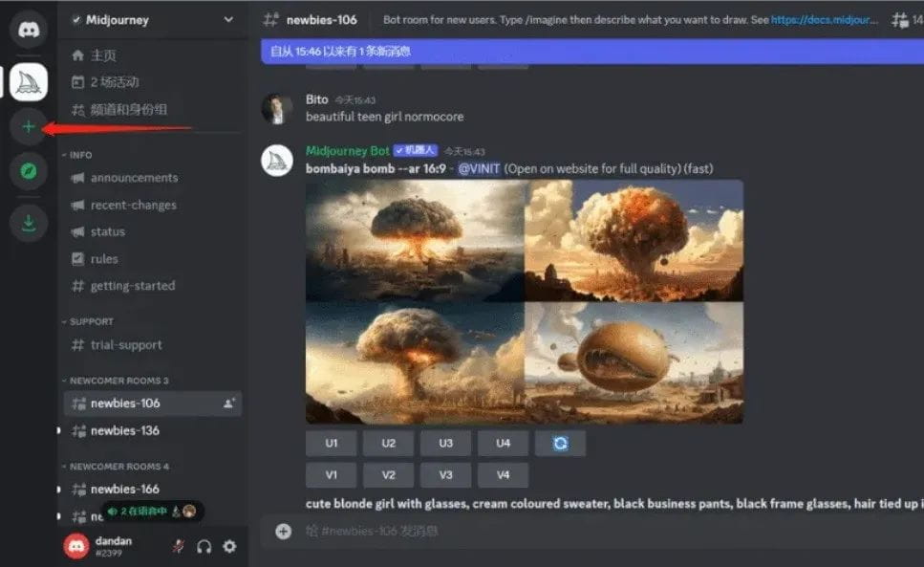This screenshot has height=567, width=924.
Task: Click Midjourney Bot username
Action: tap(347, 151)
